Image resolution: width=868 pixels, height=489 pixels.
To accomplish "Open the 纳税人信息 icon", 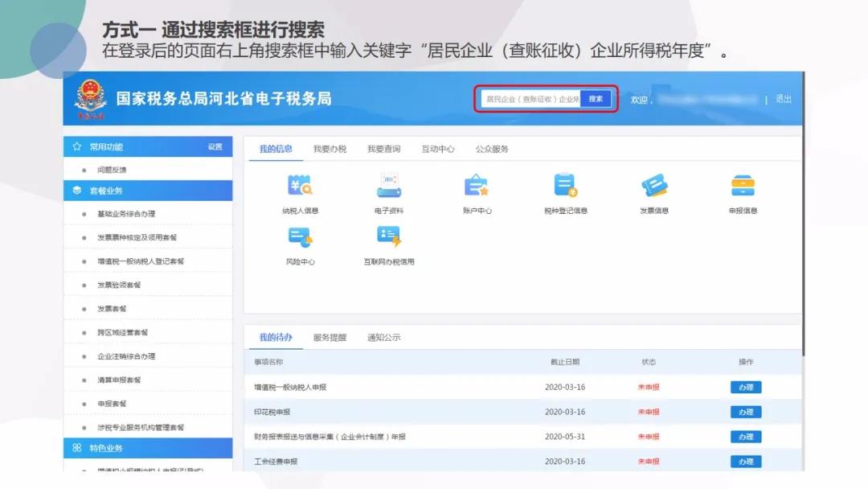I will point(301,193).
